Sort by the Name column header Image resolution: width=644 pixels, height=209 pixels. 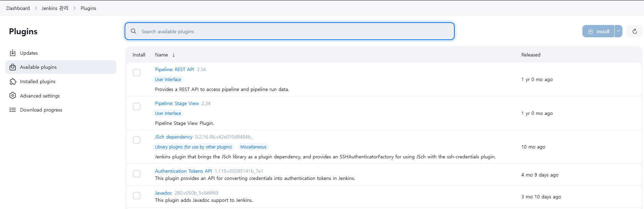click(x=161, y=55)
